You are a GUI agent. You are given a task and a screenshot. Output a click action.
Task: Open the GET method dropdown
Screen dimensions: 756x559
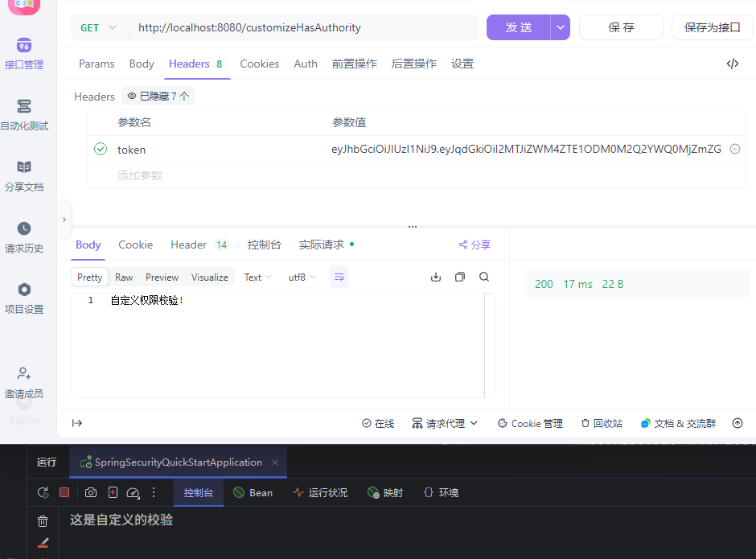(98, 27)
